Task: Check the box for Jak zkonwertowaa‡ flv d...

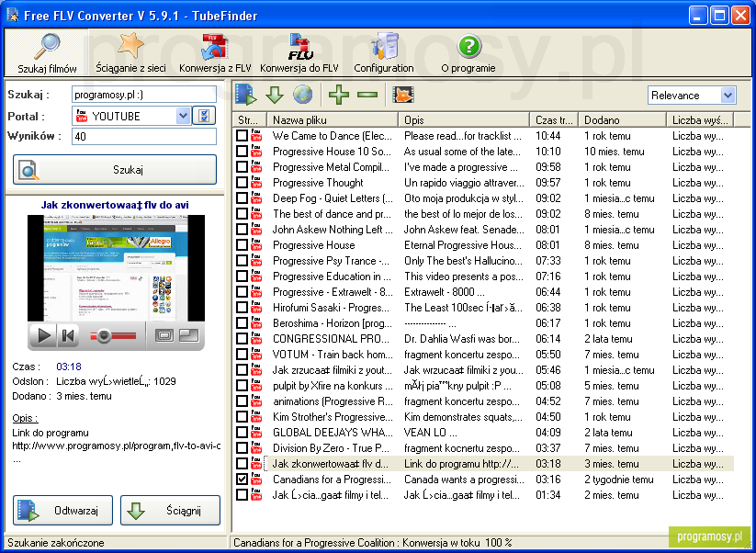Action: tap(242, 464)
